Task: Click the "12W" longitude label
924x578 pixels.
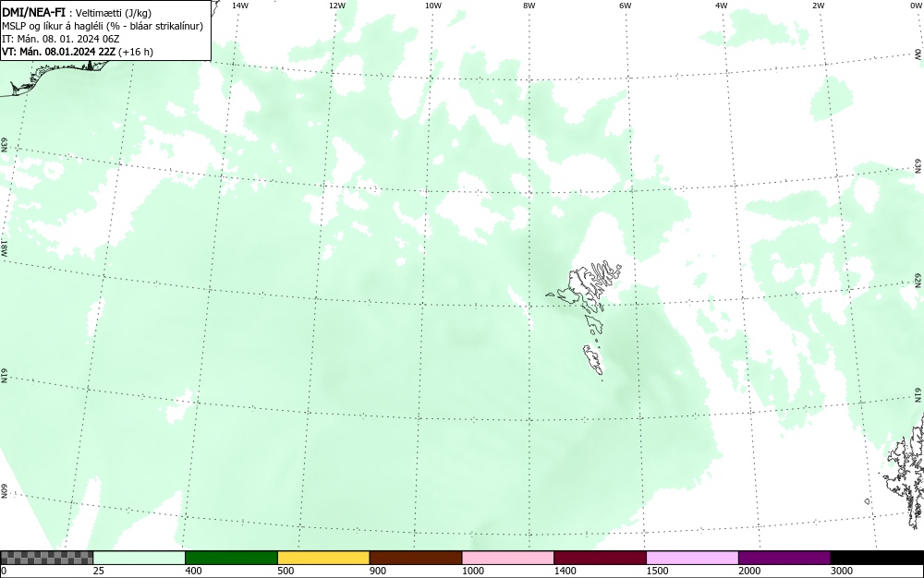Action: coord(337,6)
